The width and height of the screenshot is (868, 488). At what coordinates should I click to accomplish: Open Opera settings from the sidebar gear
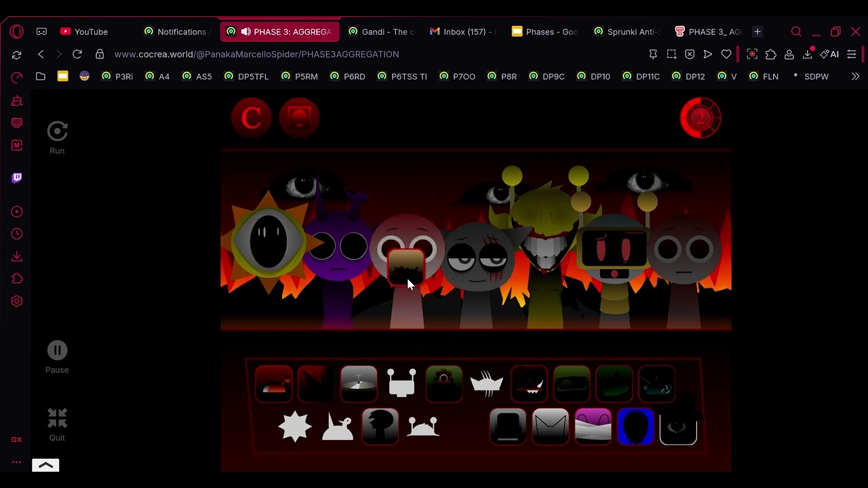(x=17, y=301)
